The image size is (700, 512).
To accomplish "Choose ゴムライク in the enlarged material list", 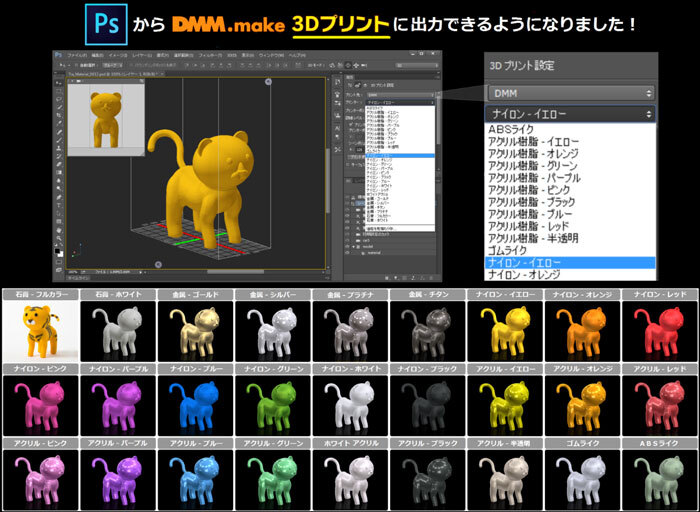I will click(x=570, y=250).
